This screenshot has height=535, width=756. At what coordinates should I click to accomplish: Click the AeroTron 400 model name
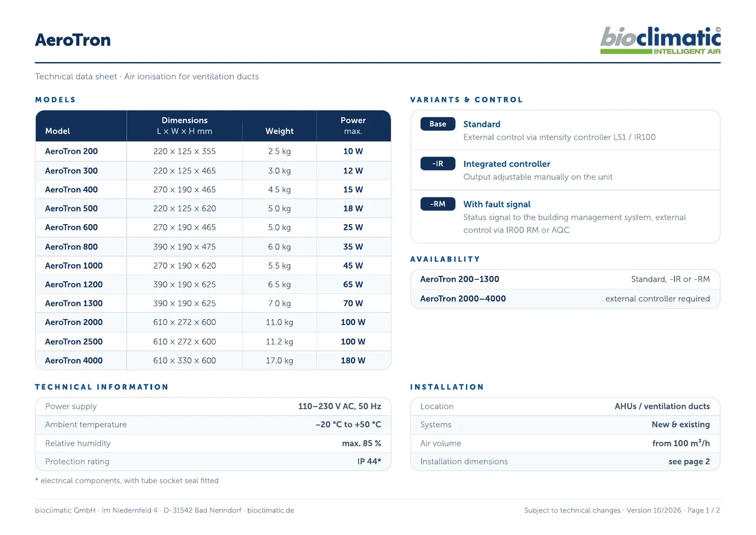[x=71, y=189]
